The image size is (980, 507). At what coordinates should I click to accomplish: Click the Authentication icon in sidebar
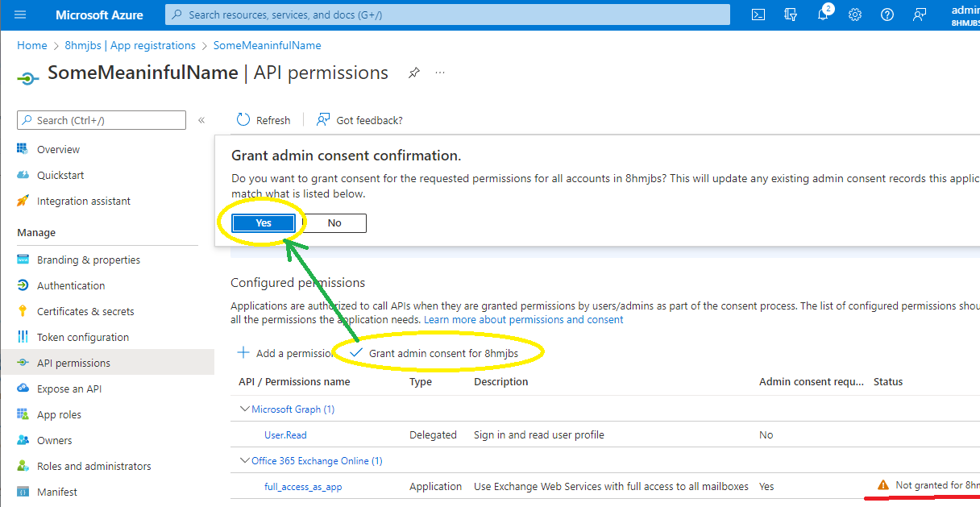coord(23,285)
